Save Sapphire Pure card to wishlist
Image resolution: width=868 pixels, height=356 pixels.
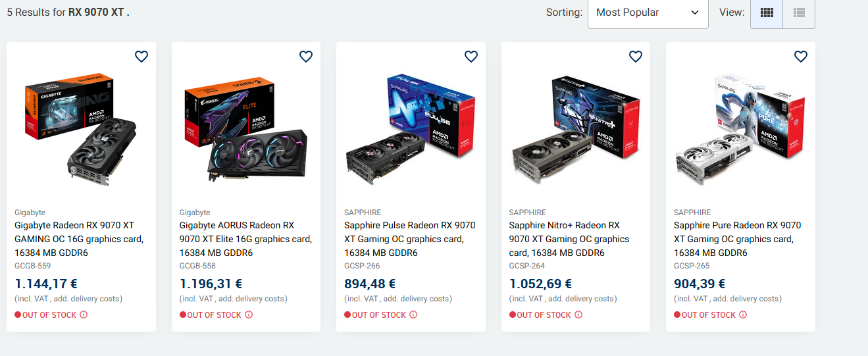[801, 57]
